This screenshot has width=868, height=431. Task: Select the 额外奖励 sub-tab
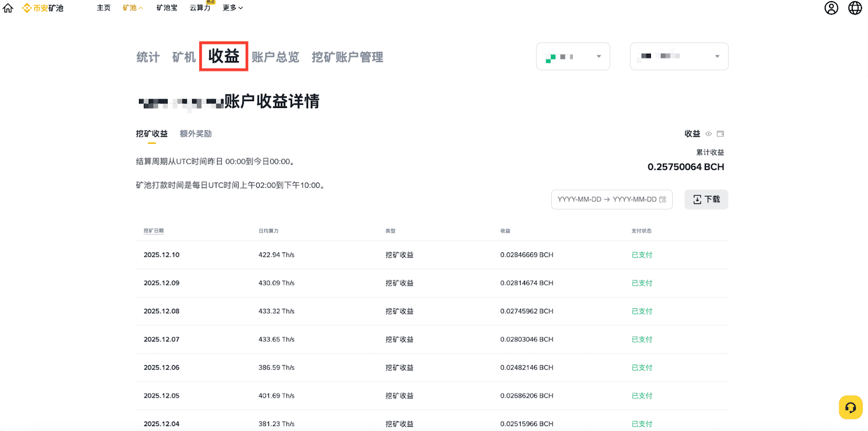pyautogui.click(x=196, y=134)
